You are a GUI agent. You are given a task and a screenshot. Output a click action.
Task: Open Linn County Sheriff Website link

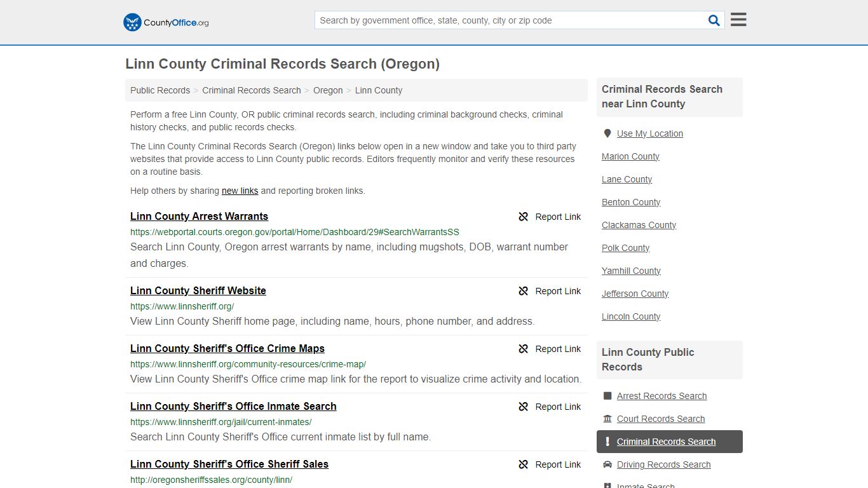click(198, 290)
